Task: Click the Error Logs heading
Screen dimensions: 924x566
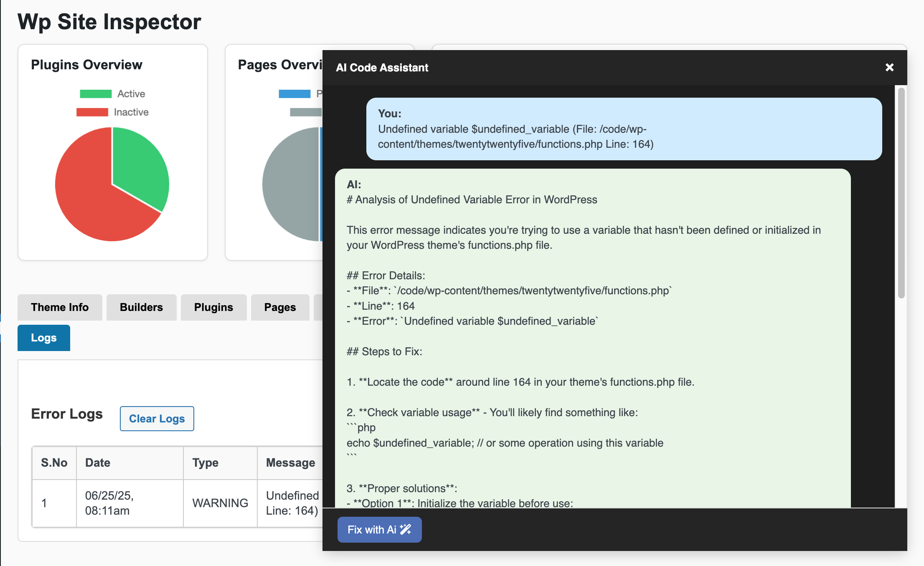Action: (67, 414)
